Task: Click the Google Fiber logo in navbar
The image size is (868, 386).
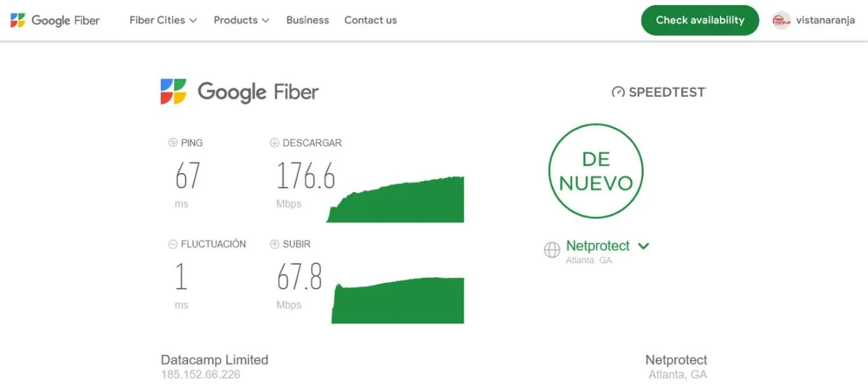Action: [55, 20]
